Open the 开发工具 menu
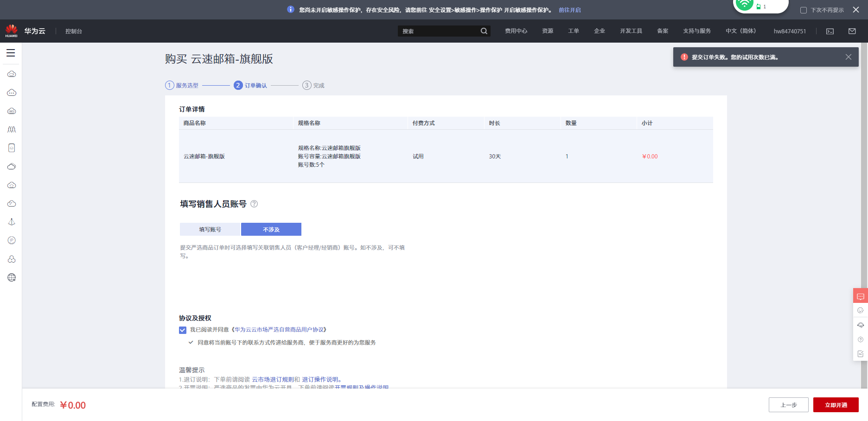Image resolution: width=868 pixels, height=421 pixels. coord(631,31)
